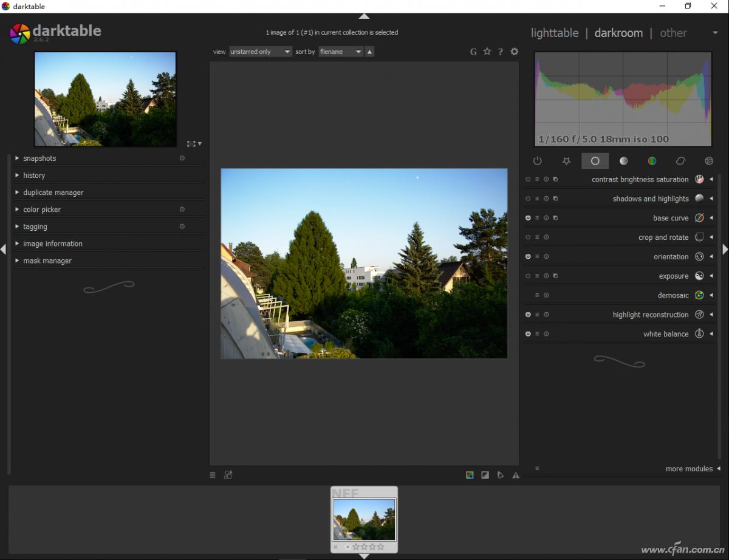
Task: Turn off the base curve module
Action: point(528,218)
